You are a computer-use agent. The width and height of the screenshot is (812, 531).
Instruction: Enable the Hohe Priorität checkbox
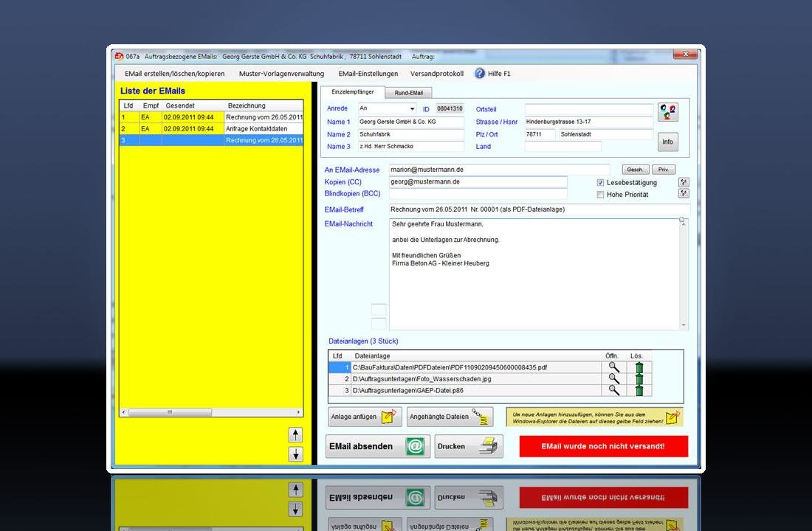point(600,195)
